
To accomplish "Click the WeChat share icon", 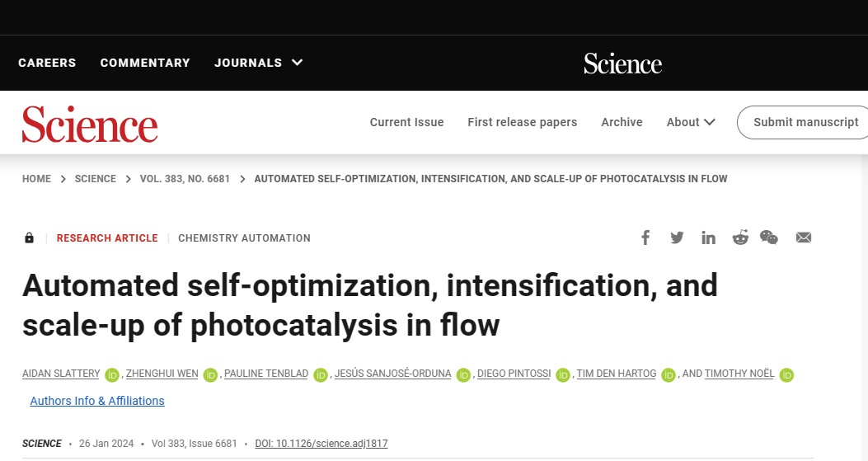I will [769, 238].
